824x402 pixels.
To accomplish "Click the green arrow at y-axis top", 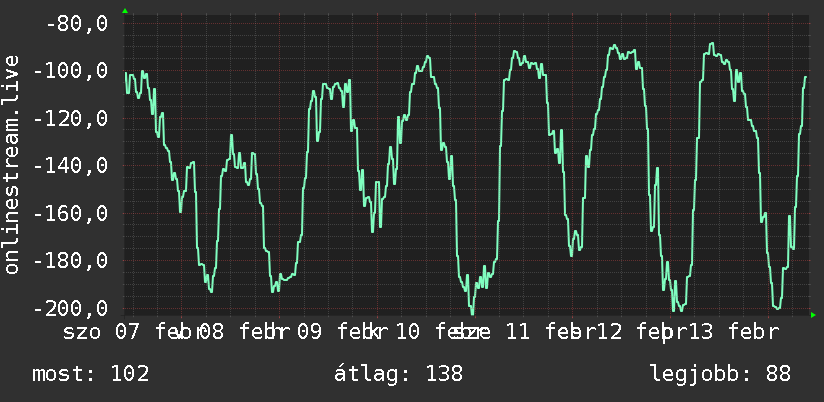I will [x=125, y=11].
